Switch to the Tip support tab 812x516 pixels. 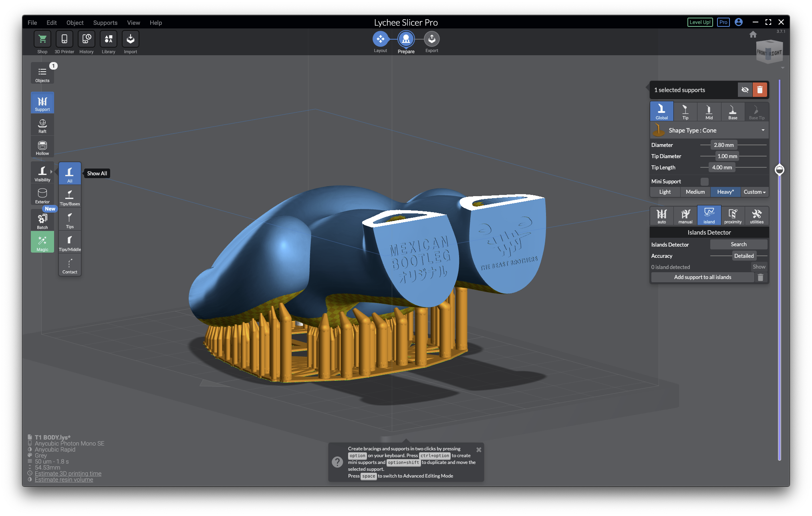point(685,111)
